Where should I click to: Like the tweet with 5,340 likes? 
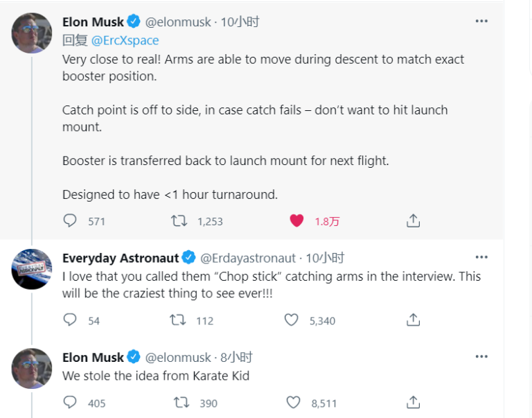click(x=291, y=320)
